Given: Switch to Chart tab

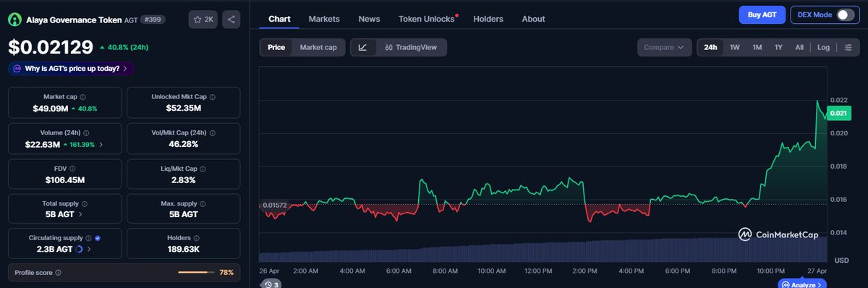Looking at the screenshot, I should coord(279,19).
